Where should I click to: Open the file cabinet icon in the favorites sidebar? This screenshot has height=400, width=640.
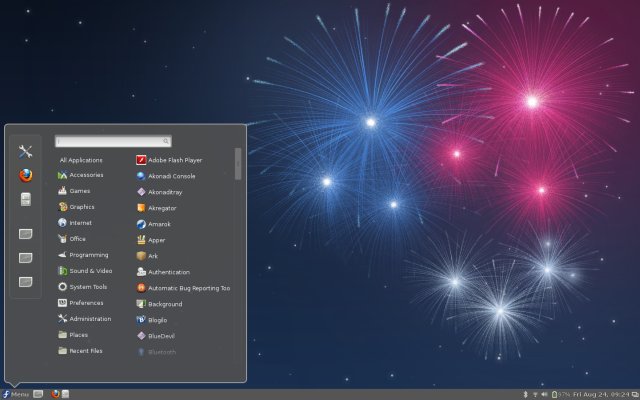[x=26, y=200]
